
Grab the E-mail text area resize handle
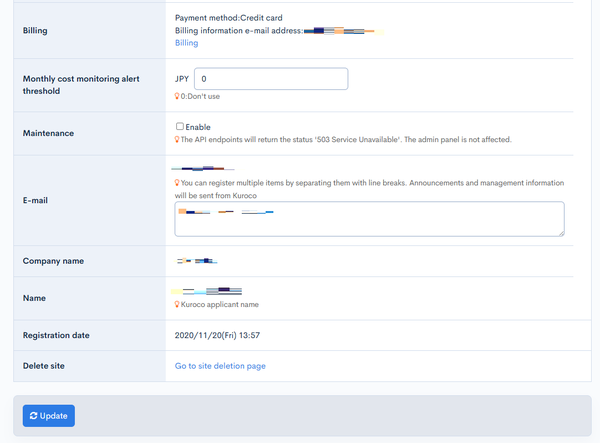point(561,233)
